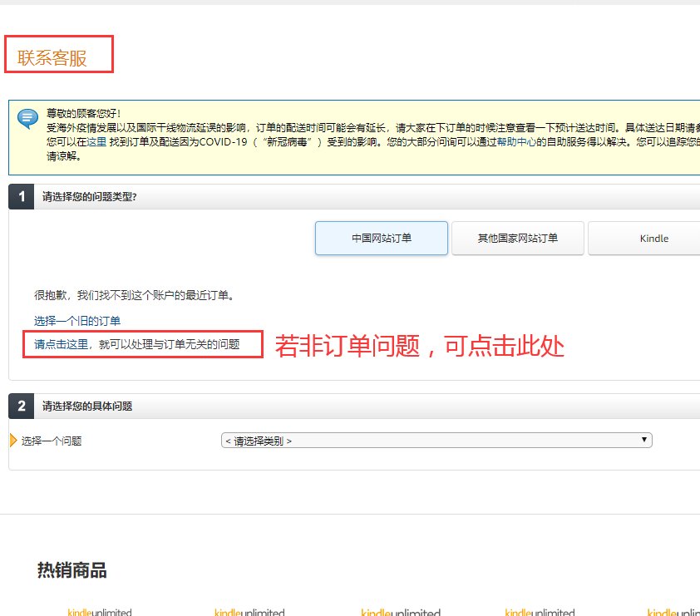Open the 这里 link in the COVID-19 notice
The image size is (700, 616).
point(96,142)
